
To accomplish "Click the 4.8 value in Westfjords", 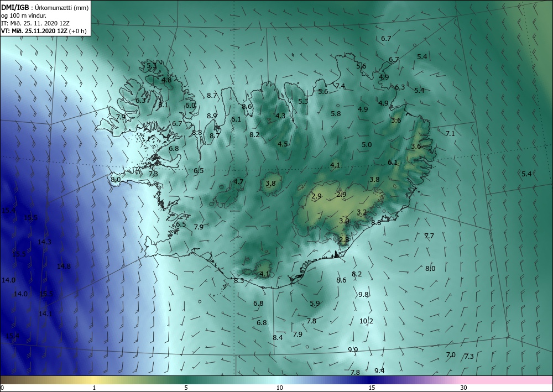I will (x=166, y=80).
